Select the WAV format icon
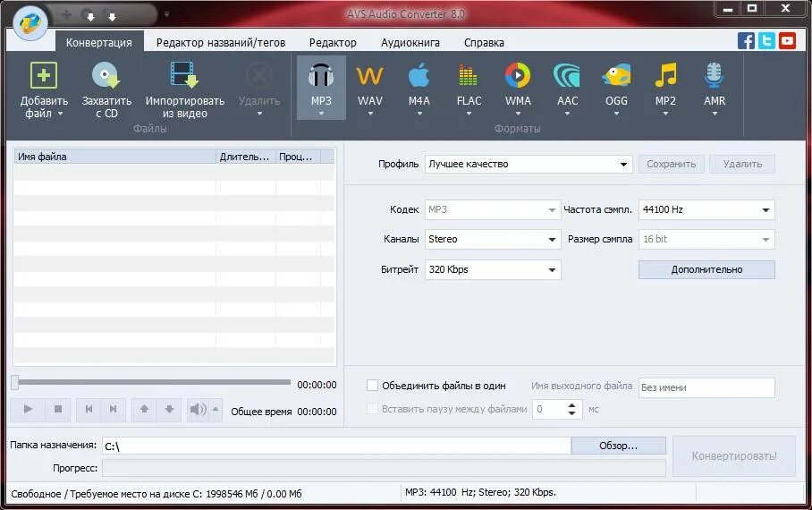812x510 pixels. click(369, 76)
